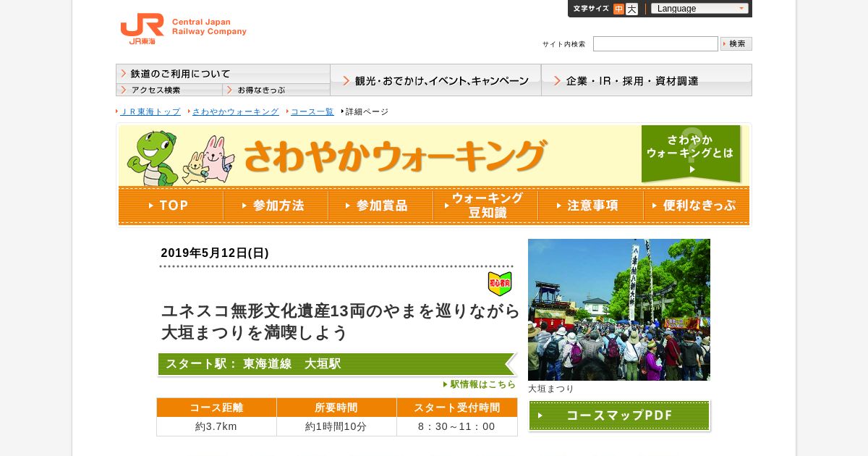Click the スタート受付時間 table header
868x456 pixels.
pos(457,408)
